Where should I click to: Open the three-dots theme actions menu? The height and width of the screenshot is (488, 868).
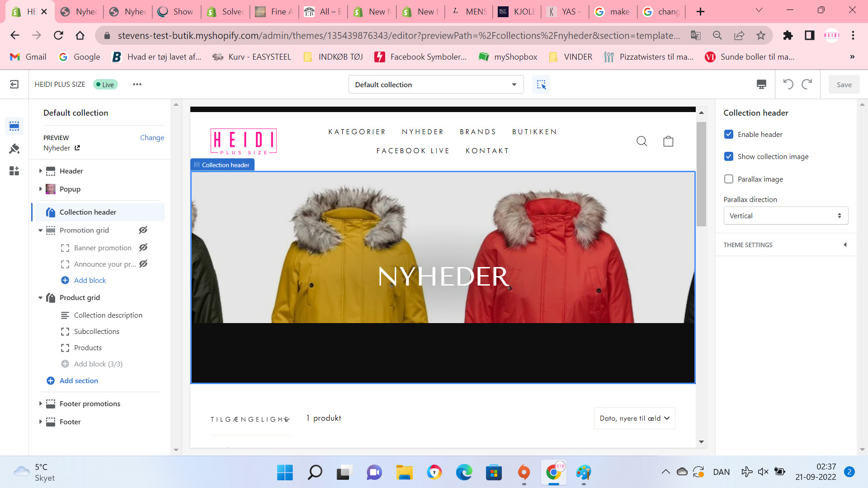point(137,84)
